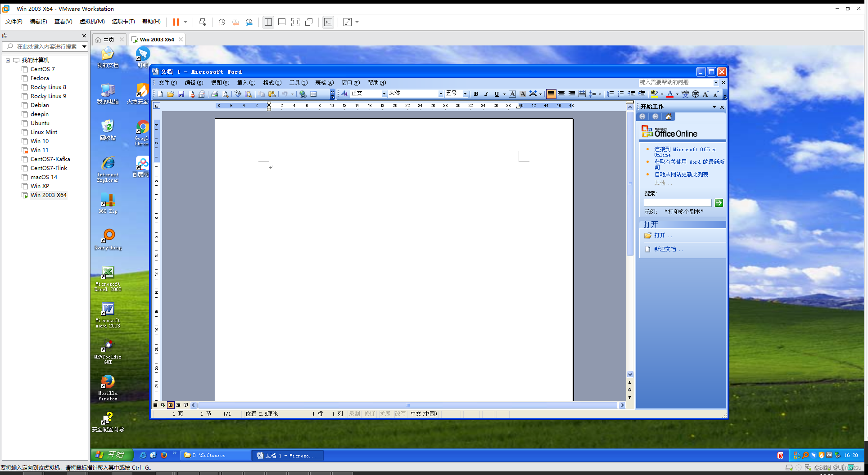868x475 pixels.
Task: Open the underline style dropdown arrow
Action: click(504, 94)
